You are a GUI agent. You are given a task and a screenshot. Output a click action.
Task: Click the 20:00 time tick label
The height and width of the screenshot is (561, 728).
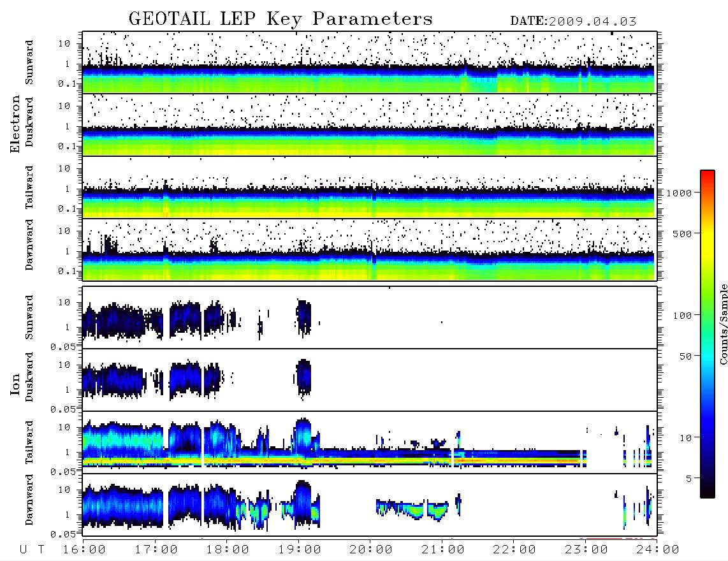371,550
